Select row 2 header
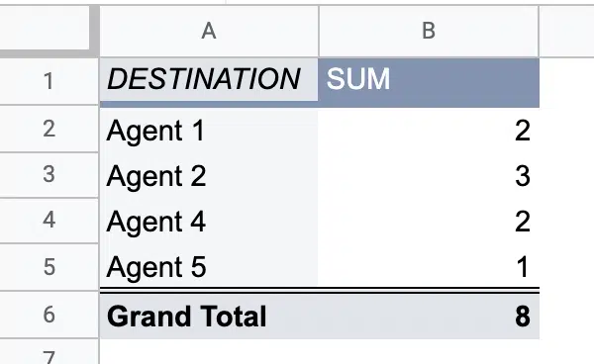594x364 pixels. pos(49,129)
